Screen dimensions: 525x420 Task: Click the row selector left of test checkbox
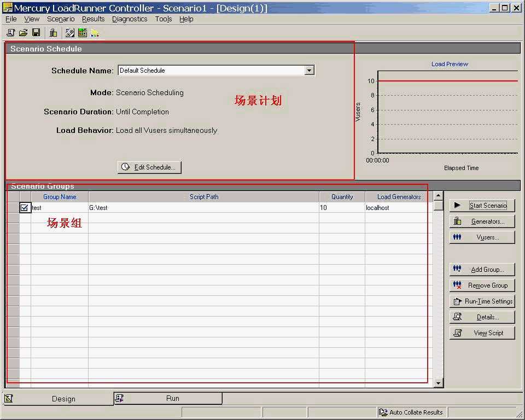(x=13, y=208)
